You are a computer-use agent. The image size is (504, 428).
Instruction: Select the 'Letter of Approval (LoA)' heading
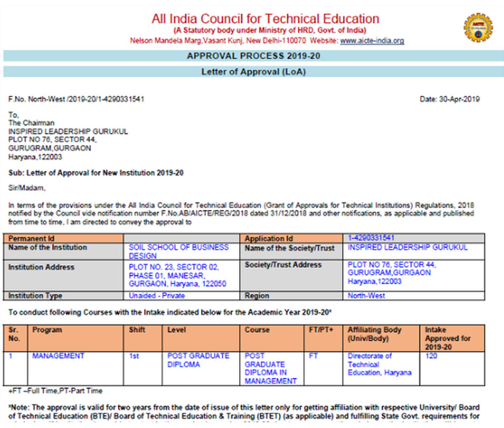tap(254, 72)
